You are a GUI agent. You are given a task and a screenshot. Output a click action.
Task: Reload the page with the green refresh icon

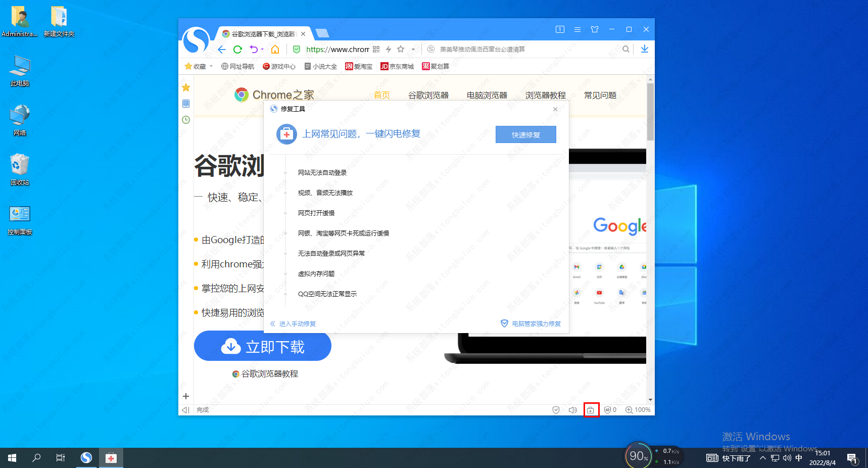point(237,49)
